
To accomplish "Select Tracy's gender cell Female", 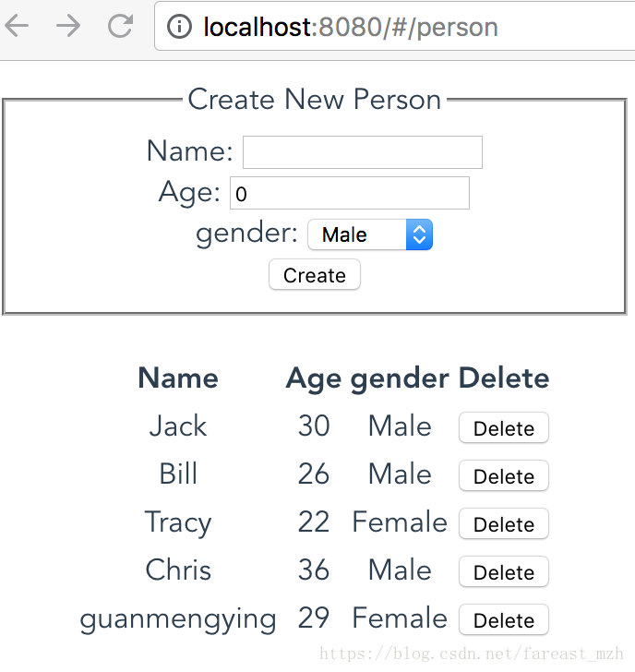I will click(400, 522).
